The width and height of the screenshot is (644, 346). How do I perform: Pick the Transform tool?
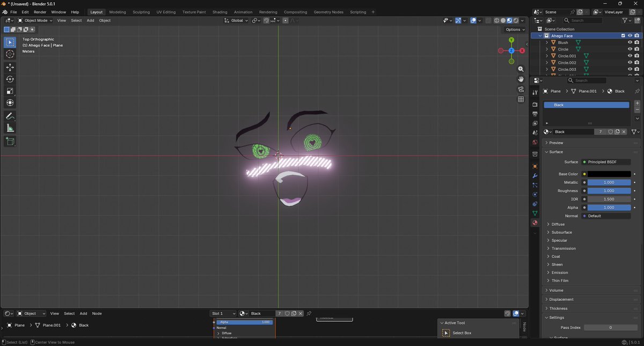[x=10, y=102]
